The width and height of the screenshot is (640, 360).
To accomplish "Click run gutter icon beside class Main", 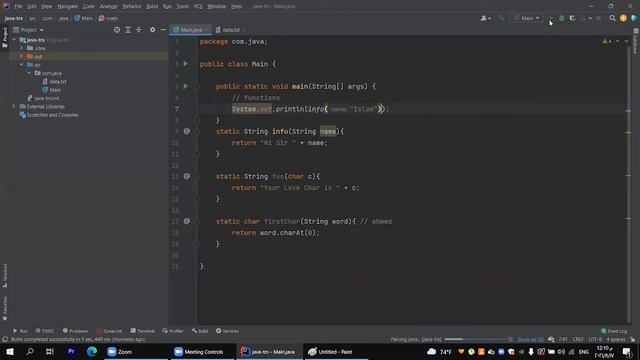I will 186,64.
